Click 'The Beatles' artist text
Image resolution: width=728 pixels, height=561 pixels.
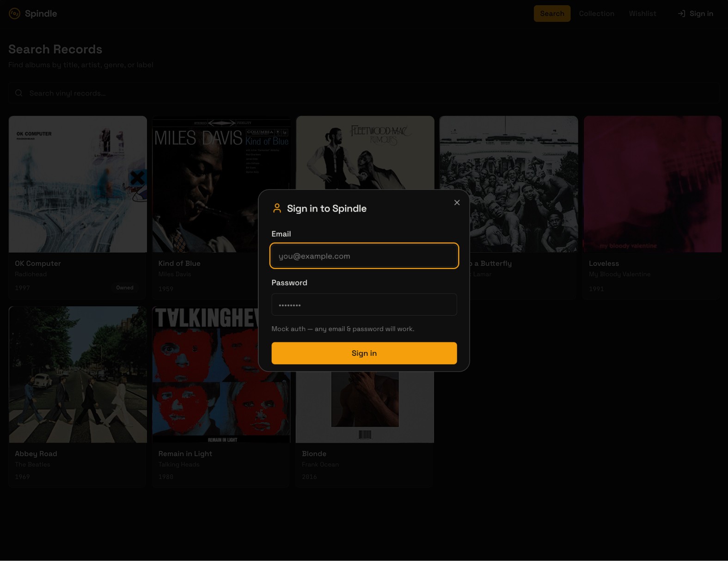click(32, 464)
